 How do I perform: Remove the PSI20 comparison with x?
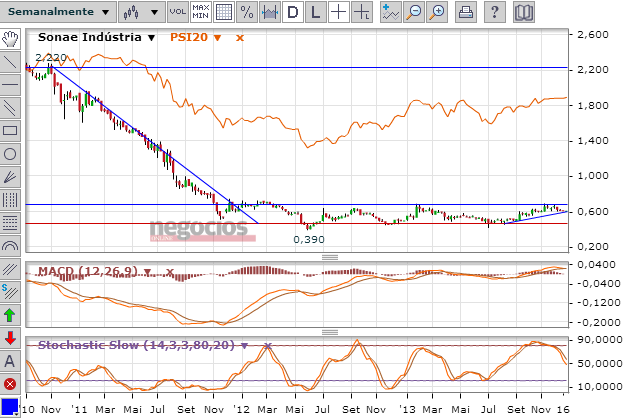238,38
